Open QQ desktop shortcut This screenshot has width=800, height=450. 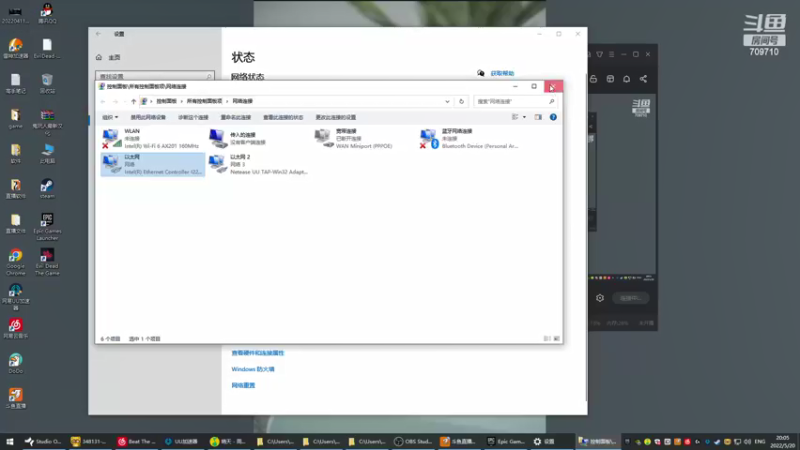(47, 13)
